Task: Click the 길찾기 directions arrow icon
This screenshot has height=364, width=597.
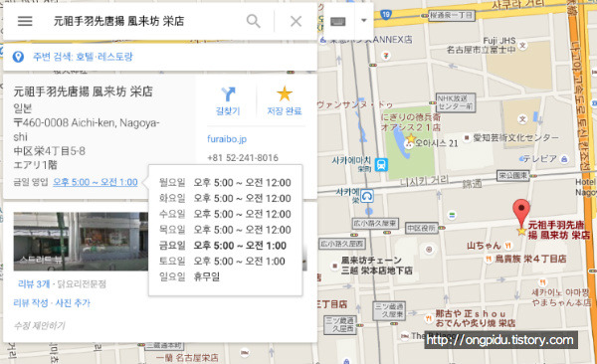Action: coord(228,94)
